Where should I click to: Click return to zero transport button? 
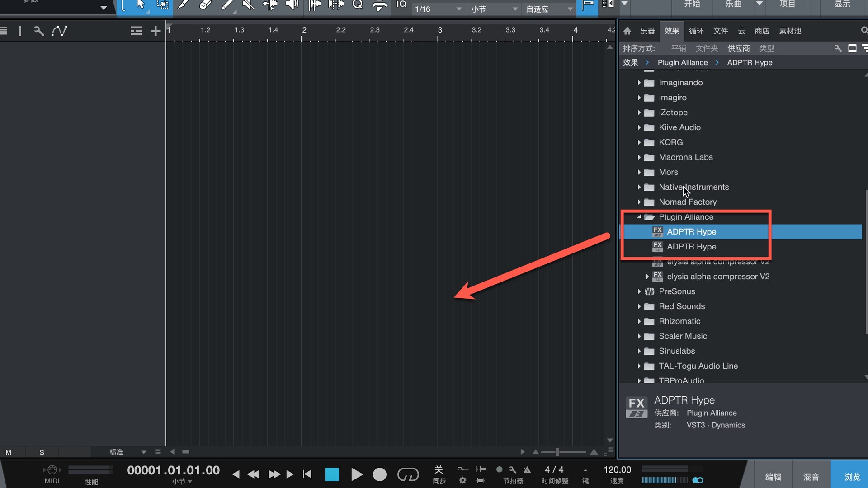(x=307, y=474)
